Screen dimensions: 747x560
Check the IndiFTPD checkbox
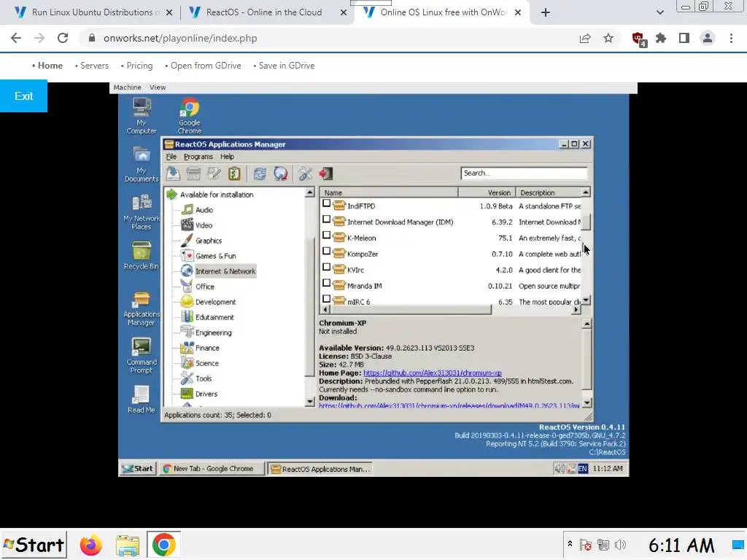click(326, 203)
